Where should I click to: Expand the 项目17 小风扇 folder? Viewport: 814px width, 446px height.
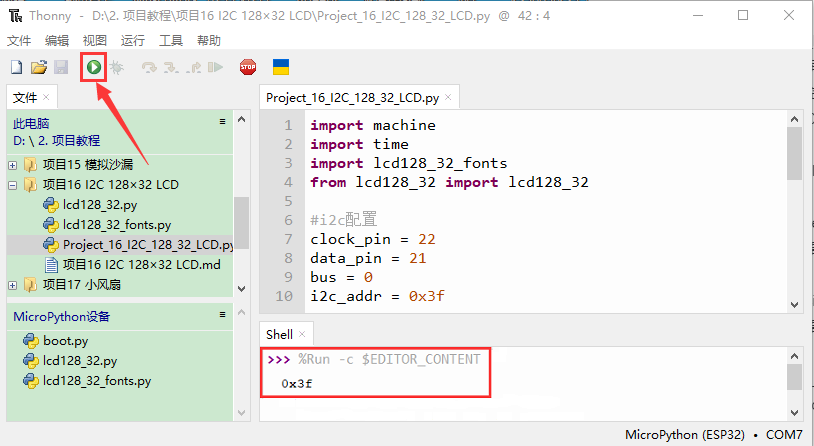[x=13, y=285]
